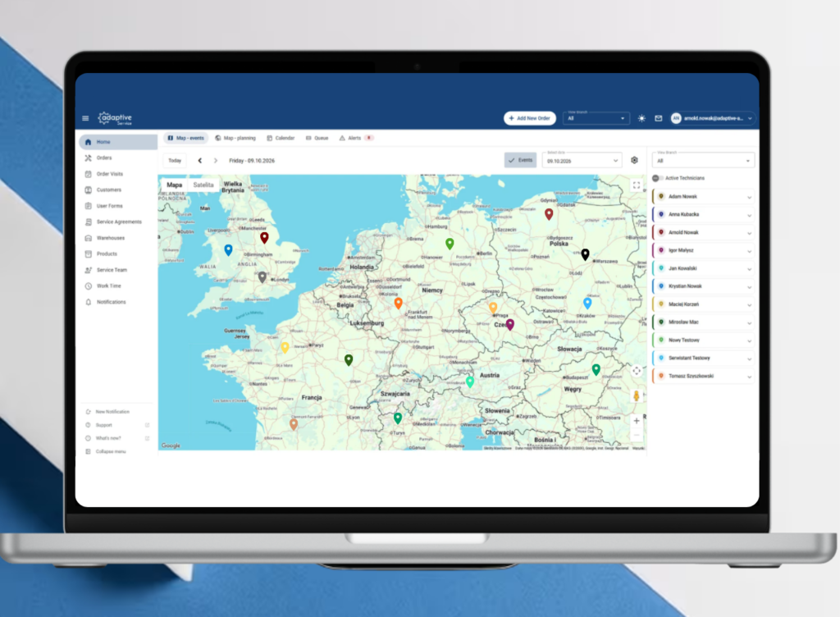
Task: Select the black pin near Warszawa
Action: (x=585, y=254)
